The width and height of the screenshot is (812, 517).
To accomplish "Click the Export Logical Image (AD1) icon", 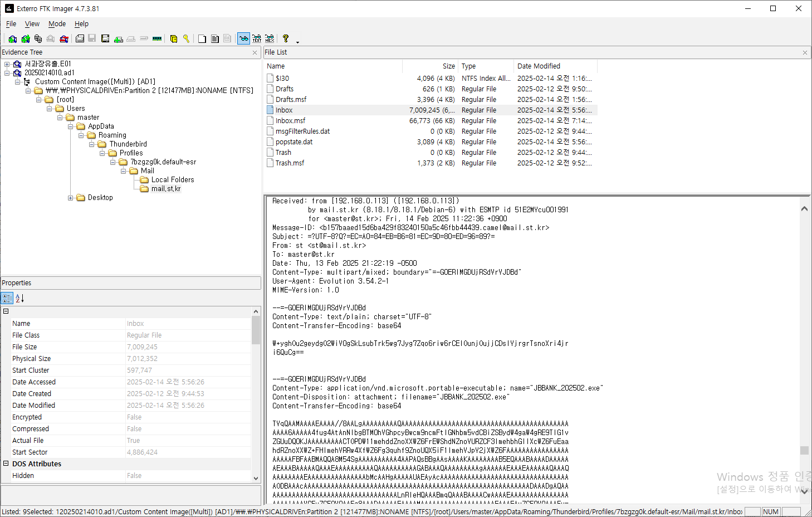I will (x=105, y=38).
